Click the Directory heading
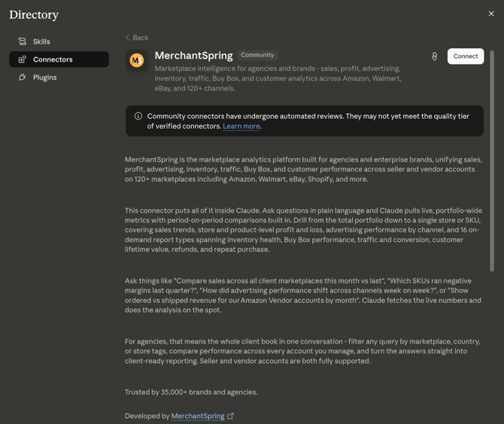The width and height of the screenshot is (504, 424). click(34, 15)
